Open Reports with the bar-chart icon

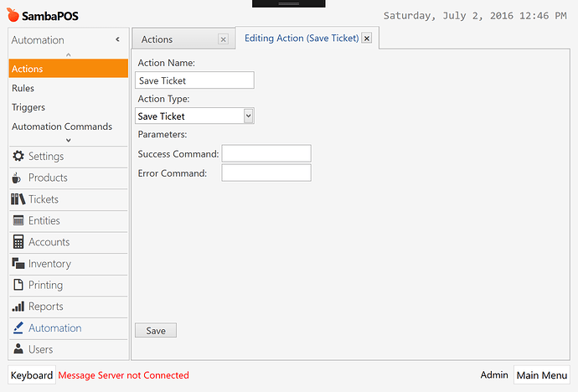pyautogui.click(x=18, y=307)
